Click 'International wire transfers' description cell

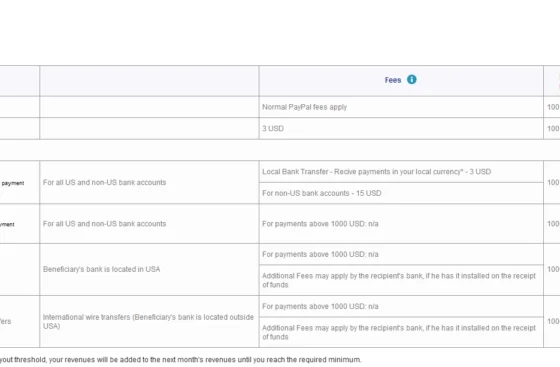149,321
